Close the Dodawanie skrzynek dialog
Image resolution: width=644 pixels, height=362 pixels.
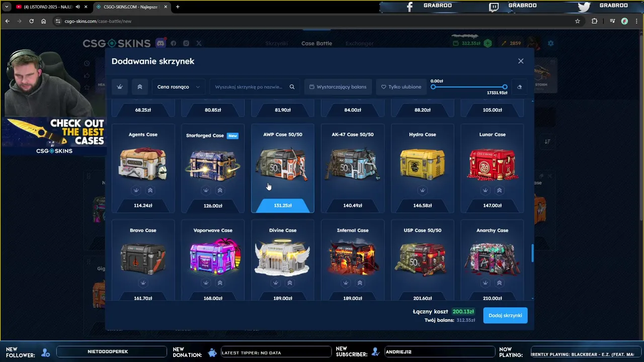pos(521,61)
